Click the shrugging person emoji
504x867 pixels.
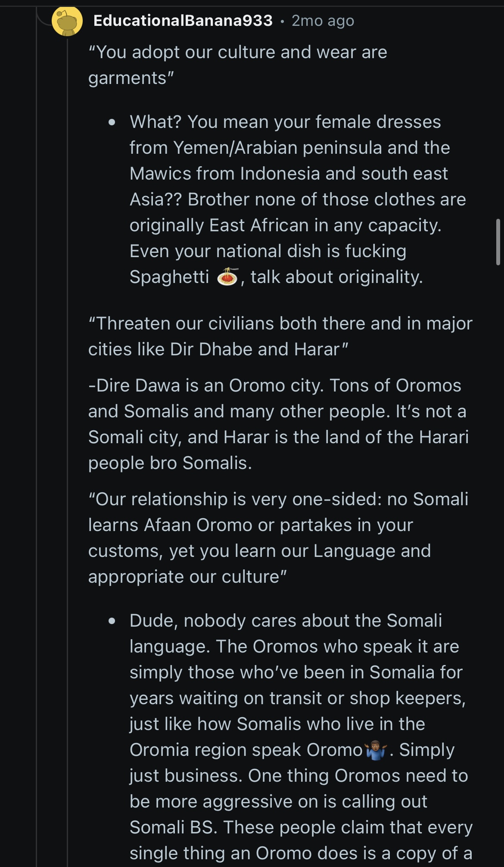376,750
